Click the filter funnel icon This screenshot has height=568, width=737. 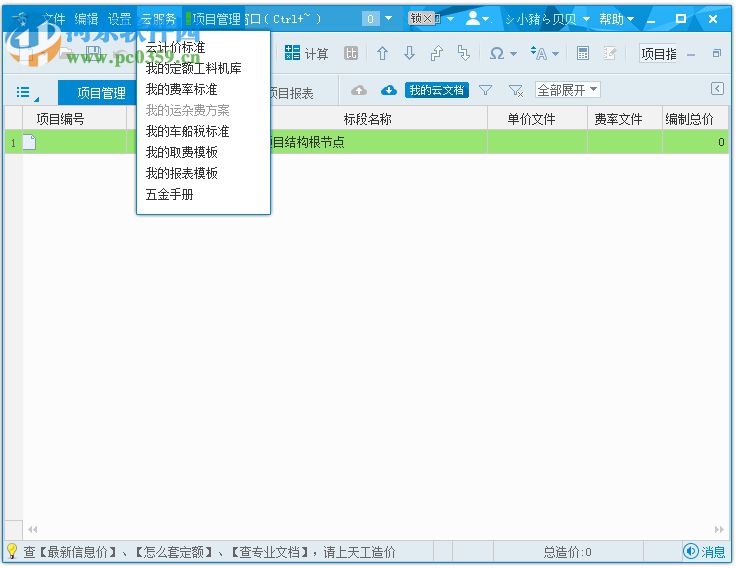(x=486, y=90)
